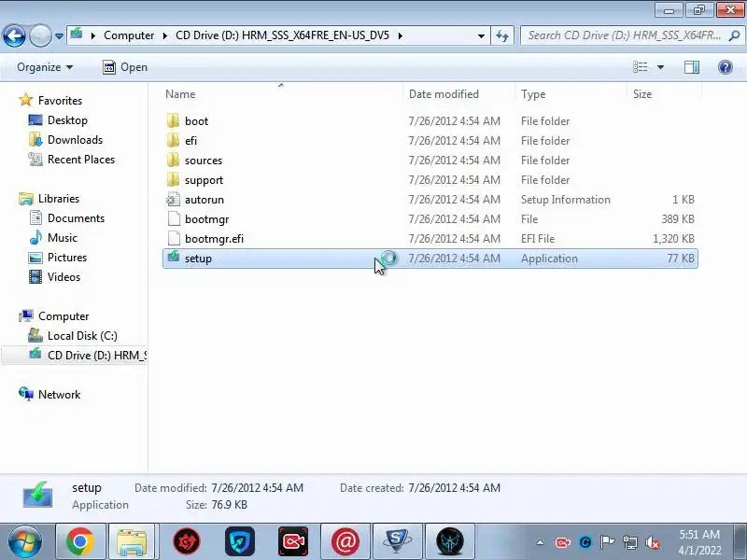Click the Open toolbar button
The width and height of the screenshot is (747, 560).
click(x=125, y=67)
